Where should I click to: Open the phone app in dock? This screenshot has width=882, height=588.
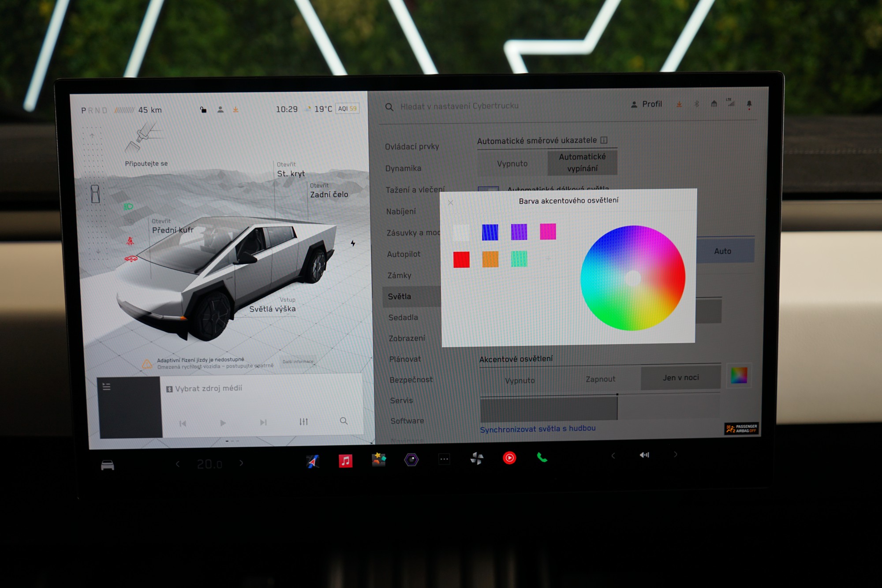click(x=542, y=458)
